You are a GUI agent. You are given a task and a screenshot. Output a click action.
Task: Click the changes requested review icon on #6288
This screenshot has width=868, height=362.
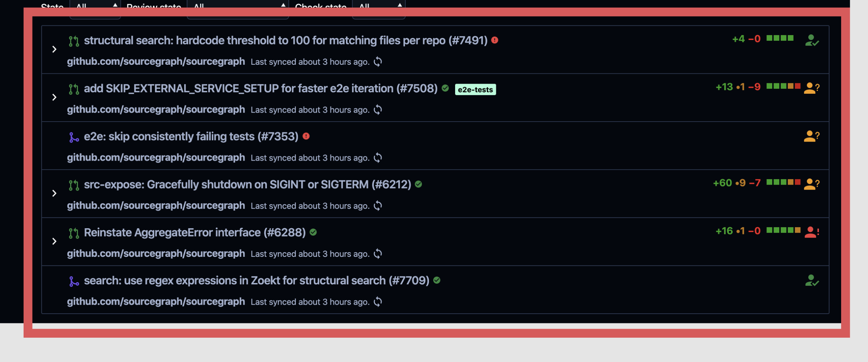[x=812, y=232]
